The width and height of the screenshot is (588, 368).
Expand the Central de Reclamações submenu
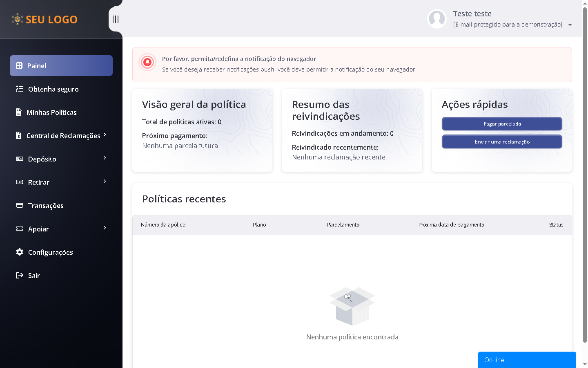tap(105, 135)
